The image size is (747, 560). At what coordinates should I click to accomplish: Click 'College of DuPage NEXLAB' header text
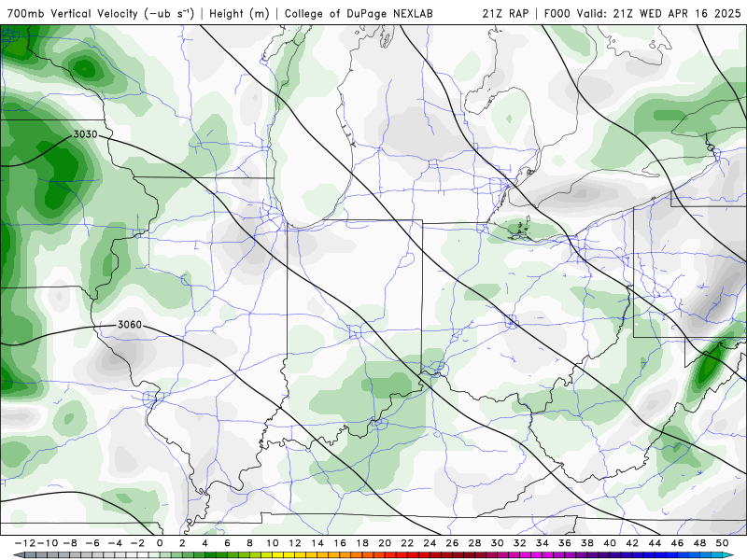(x=359, y=13)
